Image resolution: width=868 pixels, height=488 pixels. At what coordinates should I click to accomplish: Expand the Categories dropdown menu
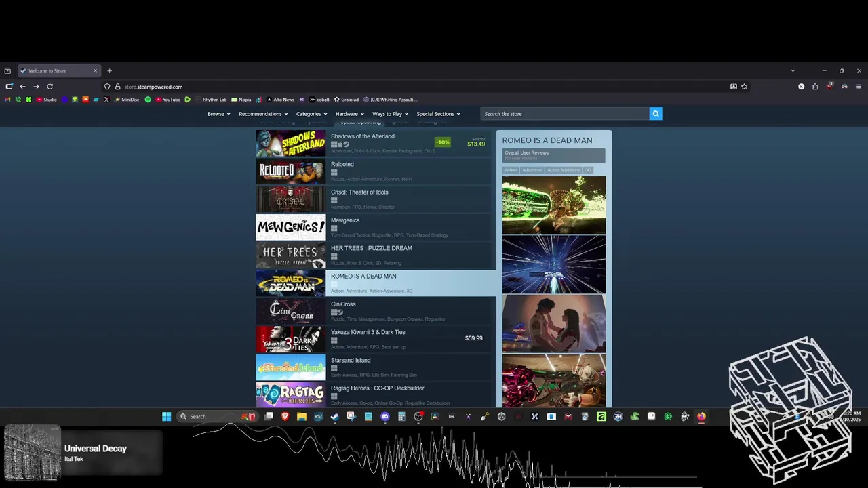click(311, 114)
